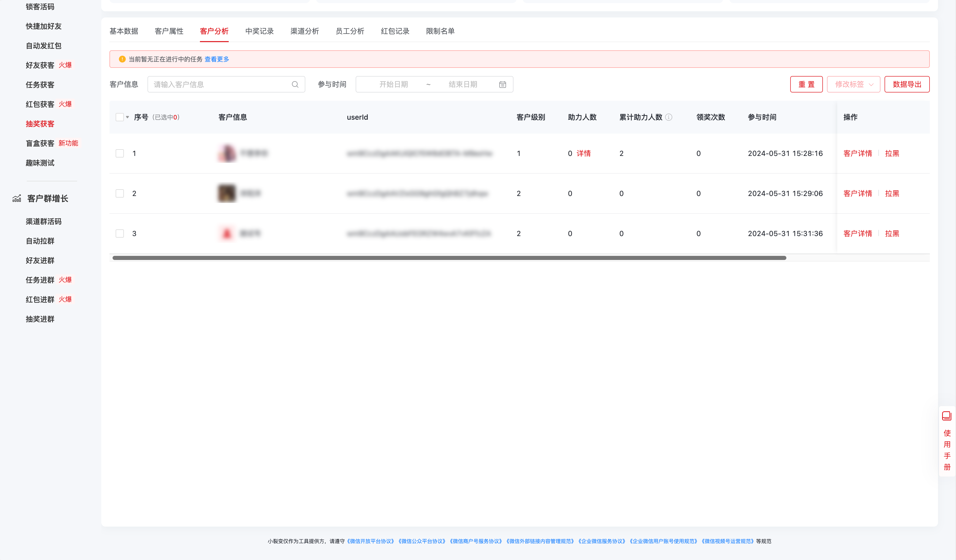Click the info icon next to 累计助力人数
The width and height of the screenshot is (956, 560).
click(x=669, y=117)
